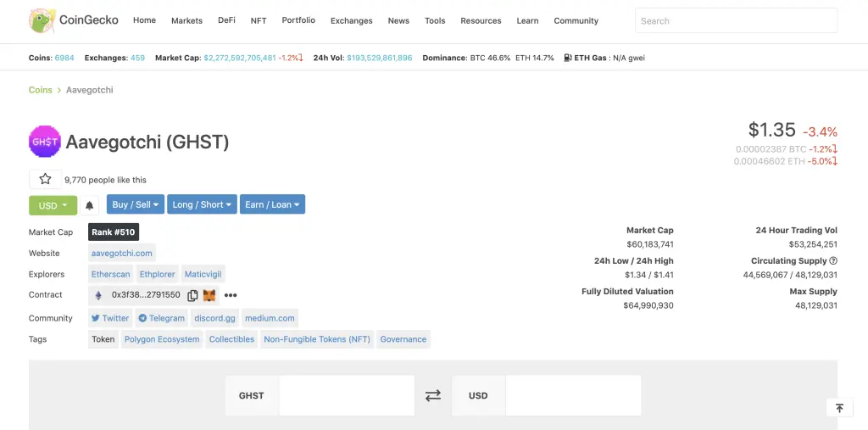Open the Home menu item
This screenshot has height=430, width=868.
(x=144, y=20)
